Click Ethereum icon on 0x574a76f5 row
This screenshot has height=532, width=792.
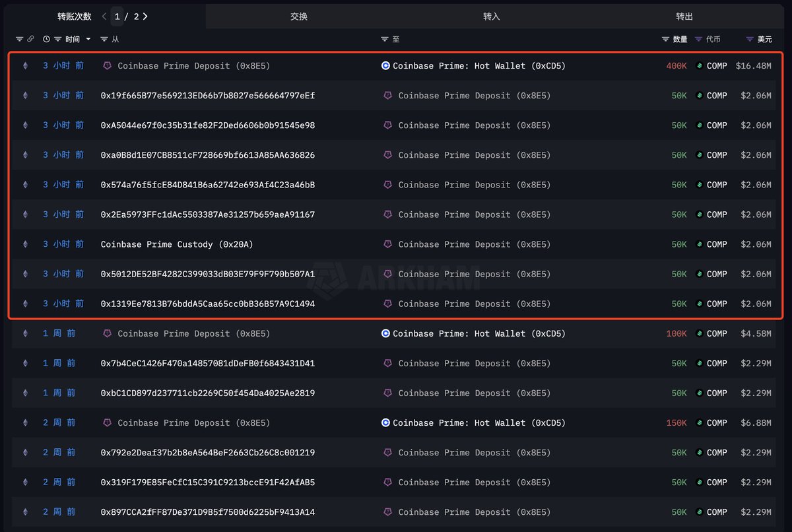pos(26,185)
